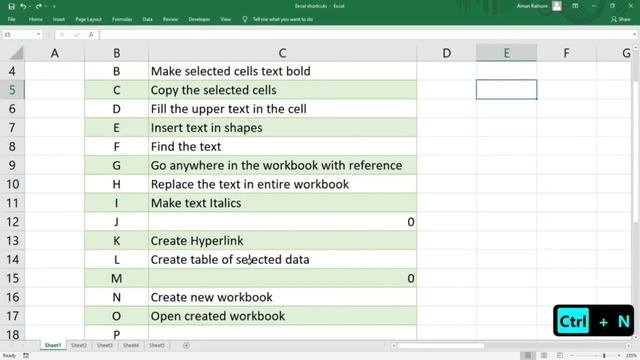Select column D header
This screenshot has width=640, height=360.
447,53
